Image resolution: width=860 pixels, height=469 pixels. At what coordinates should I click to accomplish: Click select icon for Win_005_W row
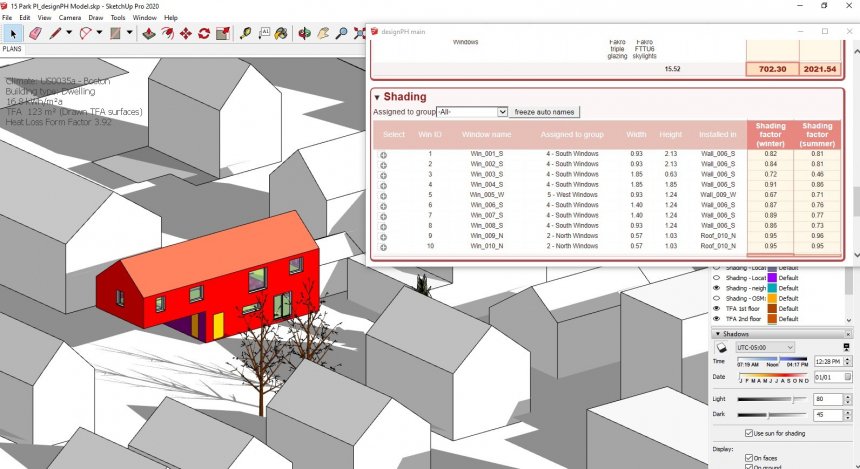383,196
